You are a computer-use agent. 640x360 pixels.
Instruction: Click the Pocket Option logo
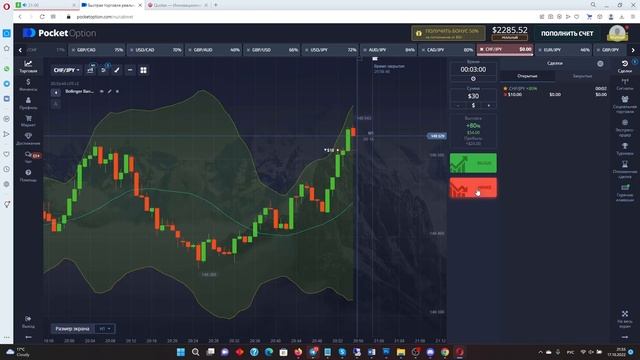point(60,33)
